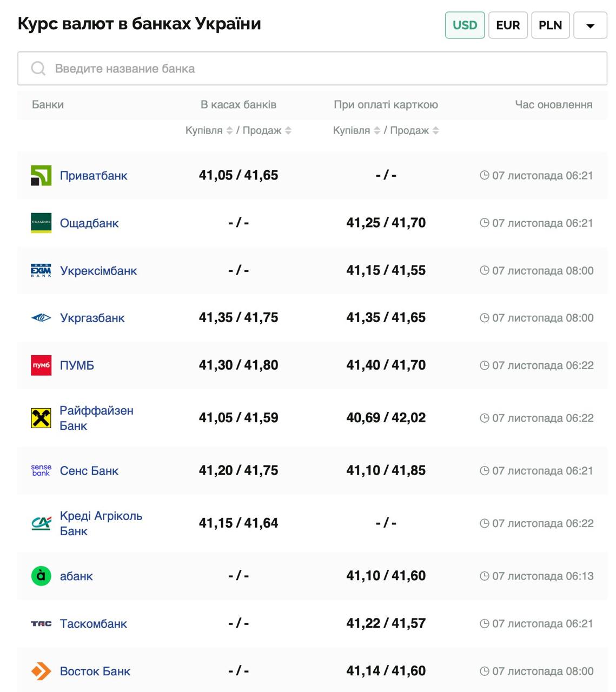616x692 pixels.
Task: Click the Privatbank logo icon
Action: (41, 176)
